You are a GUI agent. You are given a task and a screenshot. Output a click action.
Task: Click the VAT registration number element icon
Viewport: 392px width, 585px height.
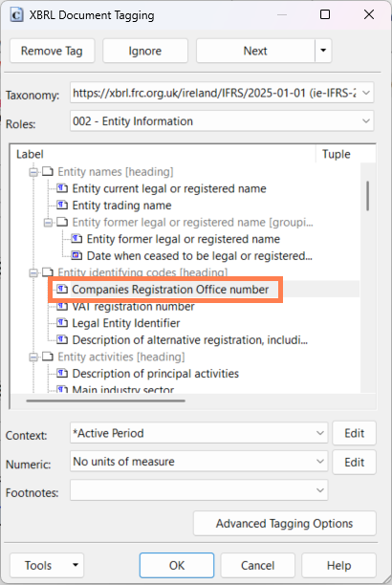click(62, 306)
